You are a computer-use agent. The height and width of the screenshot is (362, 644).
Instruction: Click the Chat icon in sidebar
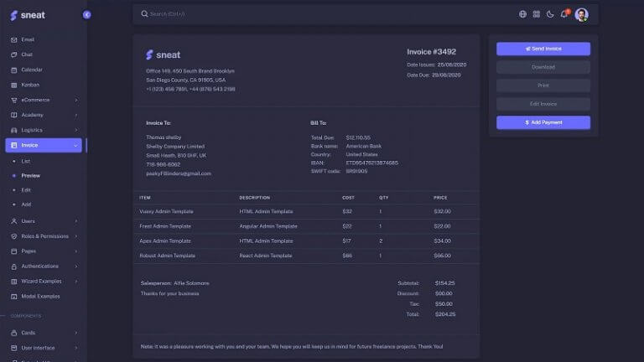point(13,54)
